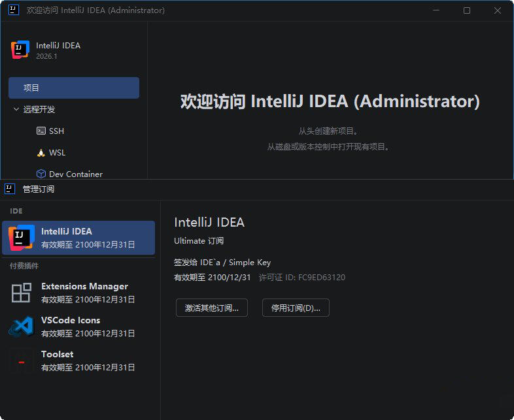Click the 激活其他订阅... button
This screenshot has width=514, height=420.
[x=212, y=308]
